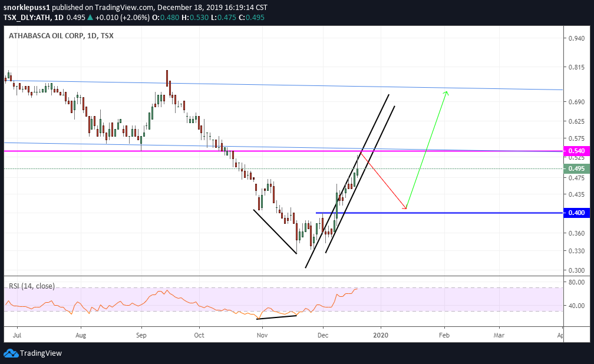Viewport: 594px width, 364px height.
Task: Click the 0.475 price axis value
Action: point(576,178)
